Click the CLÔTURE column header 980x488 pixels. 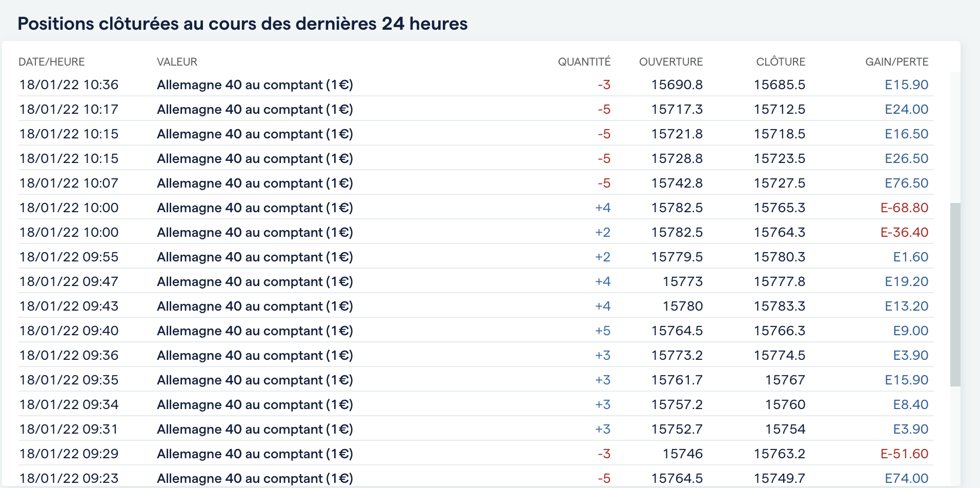coord(780,62)
